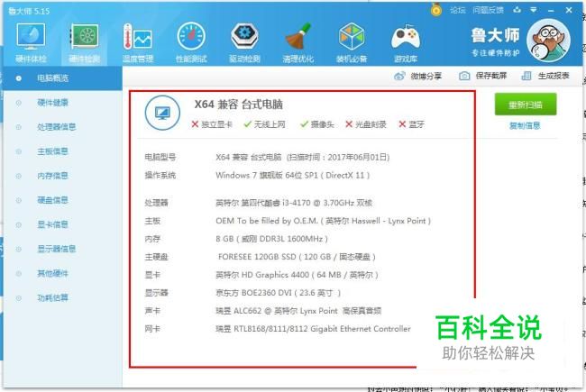Click the skin shirt icon in title bar
This screenshot has height=392, width=586.
[x=517, y=10]
